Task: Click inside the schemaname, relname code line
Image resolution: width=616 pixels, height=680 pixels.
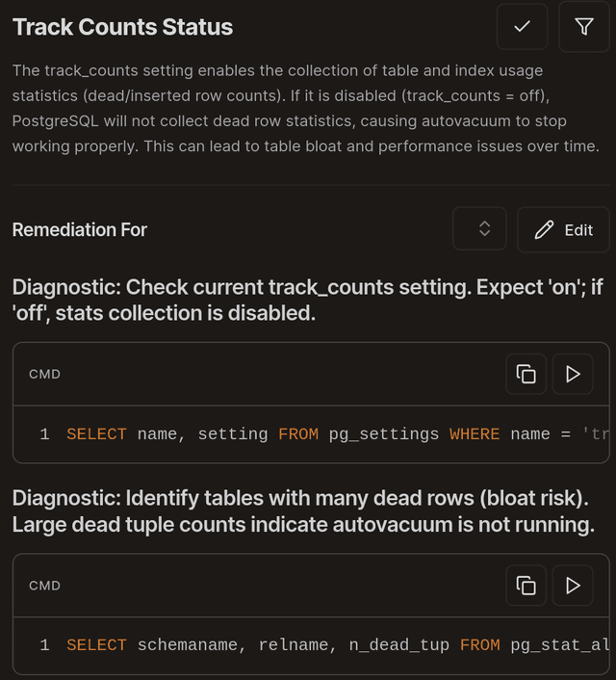Action: coord(311,645)
